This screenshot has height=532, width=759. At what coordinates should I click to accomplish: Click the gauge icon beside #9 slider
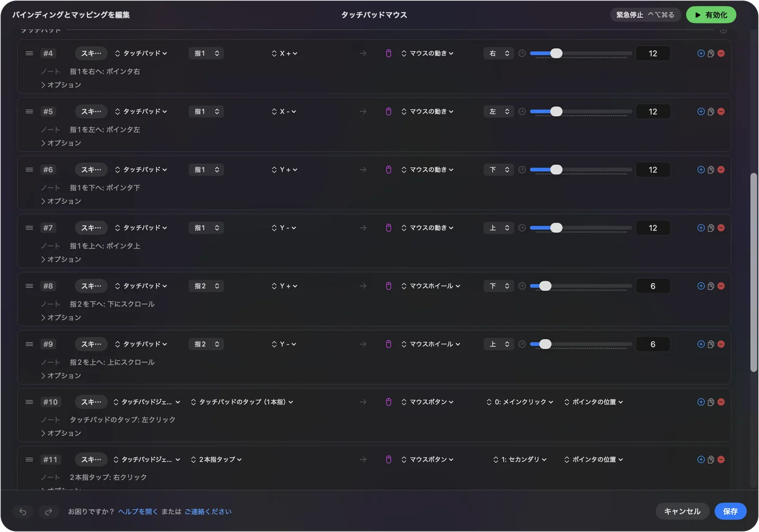point(522,344)
